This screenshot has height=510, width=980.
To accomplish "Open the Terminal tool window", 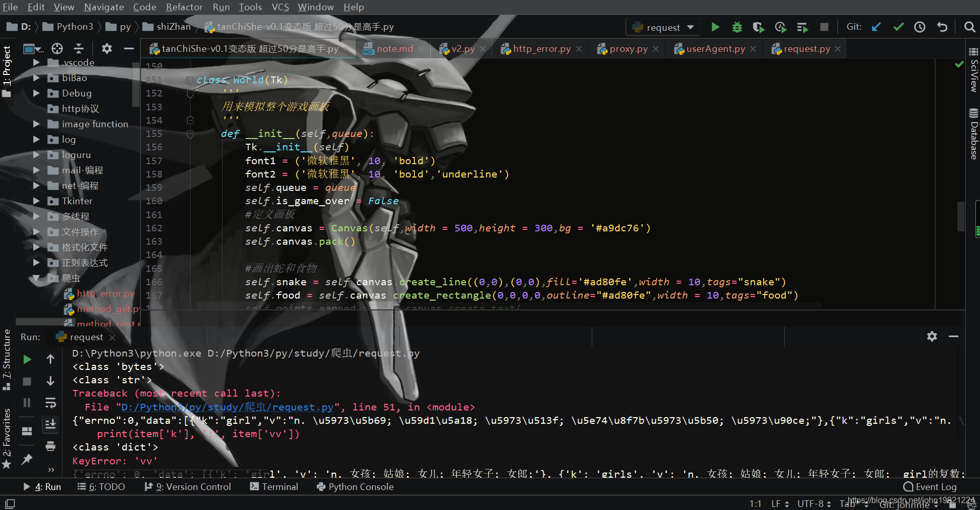I will pos(274,487).
